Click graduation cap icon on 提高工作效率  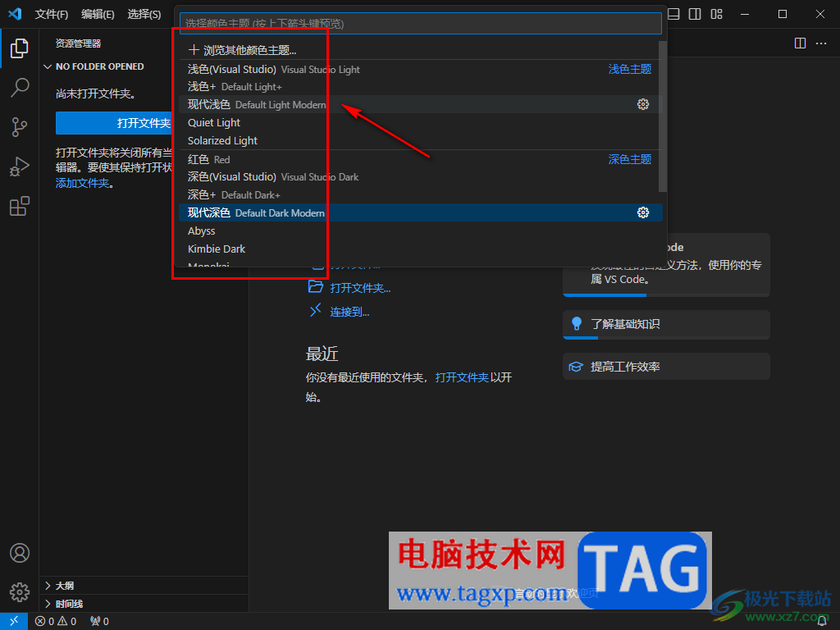tap(576, 367)
